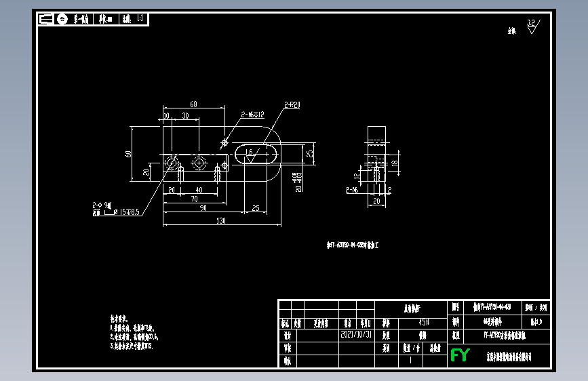The width and height of the screenshot is (588, 381).
Task: Click the "130" overall length dimension
Action: click(x=221, y=221)
